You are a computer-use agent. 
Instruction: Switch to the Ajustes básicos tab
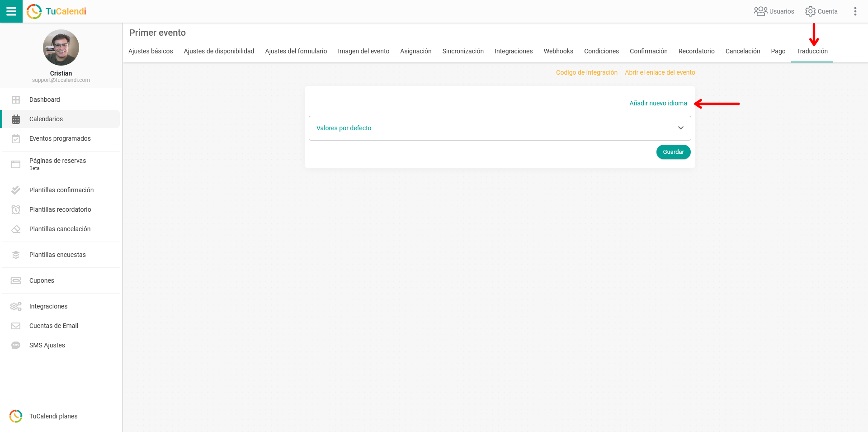click(151, 51)
